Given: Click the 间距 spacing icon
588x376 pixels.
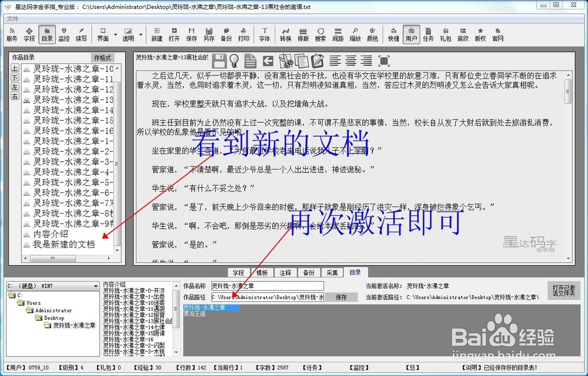Looking at the screenshot, I should point(338,35).
